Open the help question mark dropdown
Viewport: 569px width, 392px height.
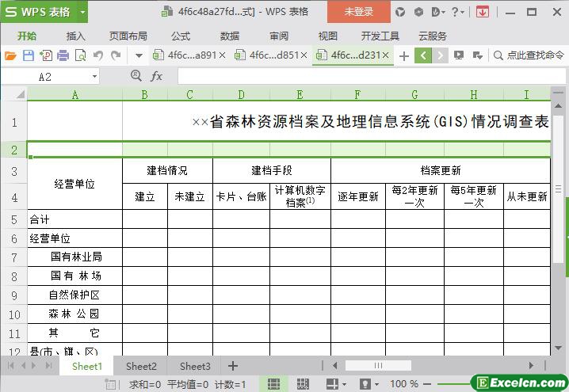coord(457,13)
